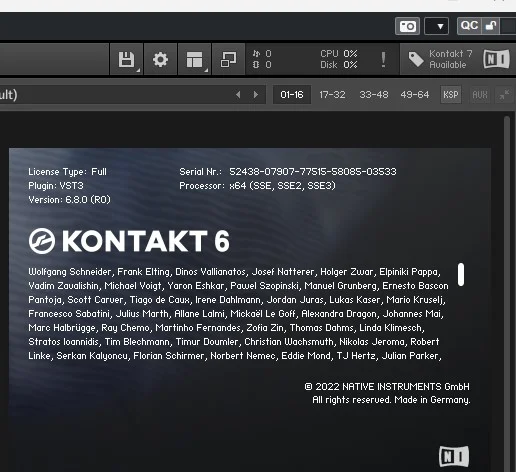
Task: Click the credits scrollbar handle
Action: tap(461, 274)
